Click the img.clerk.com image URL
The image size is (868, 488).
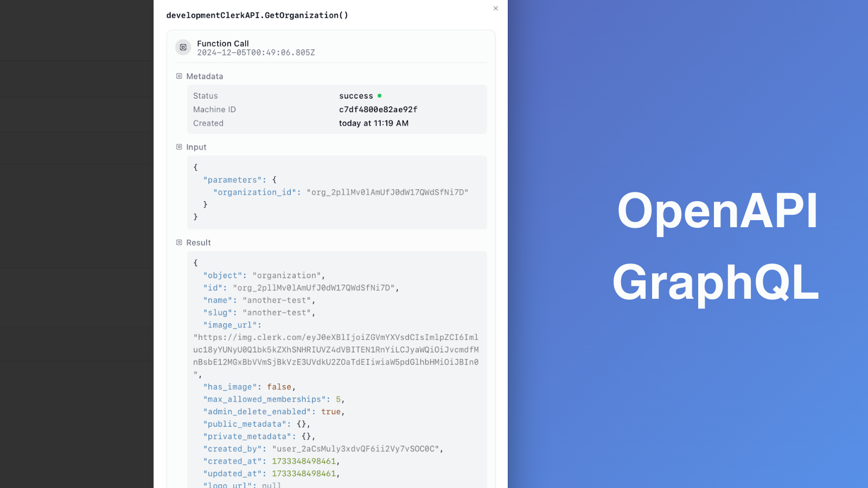point(336,356)
